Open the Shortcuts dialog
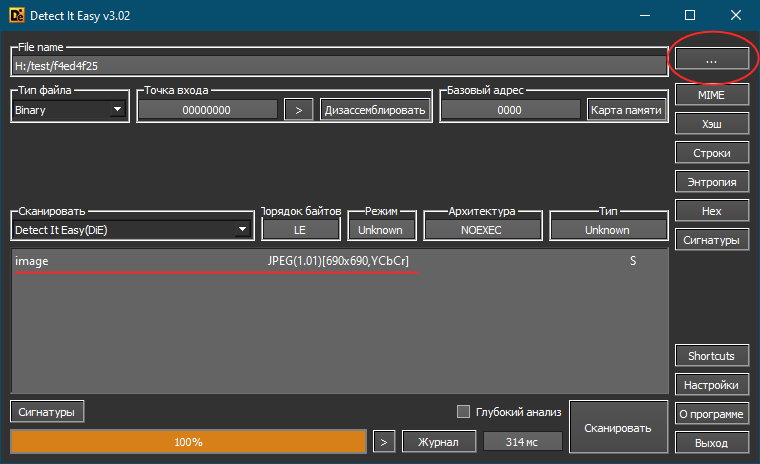The width and height of the screenshot is (760, 464). pos(712,356)
